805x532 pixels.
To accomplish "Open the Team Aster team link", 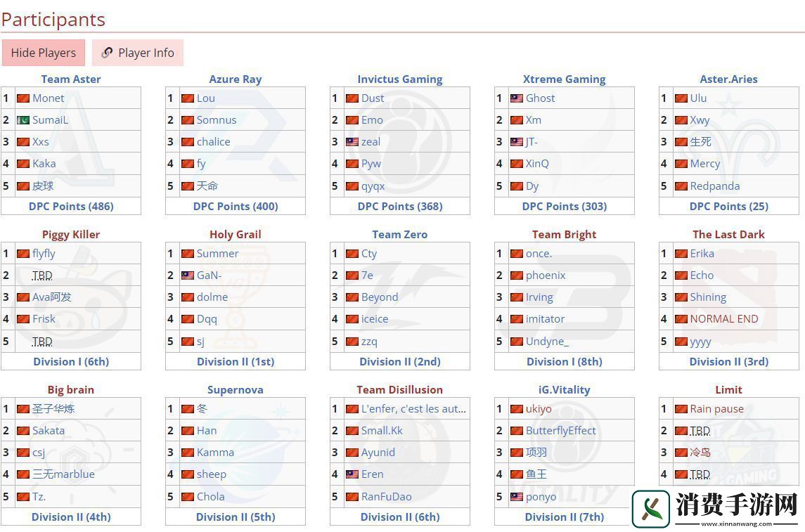I will coord(71,79).
